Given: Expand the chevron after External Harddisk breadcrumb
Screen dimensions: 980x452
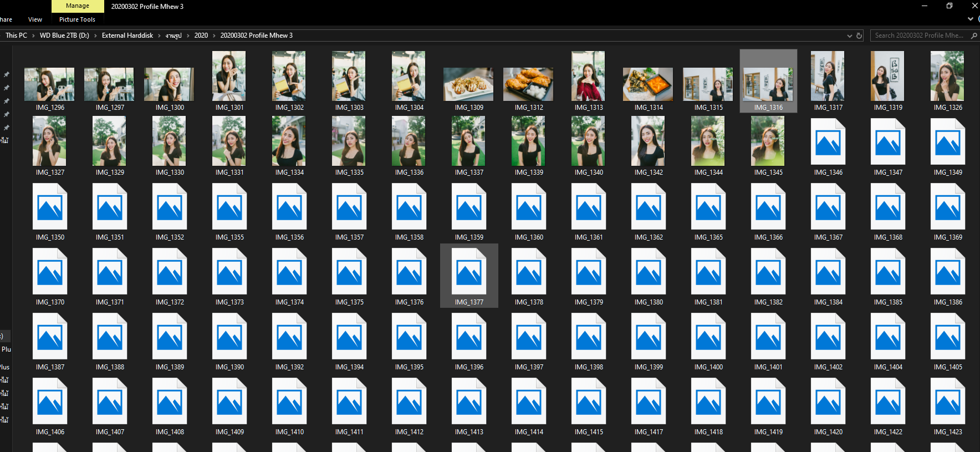Looking at the screenshot, I should (159, 35).
